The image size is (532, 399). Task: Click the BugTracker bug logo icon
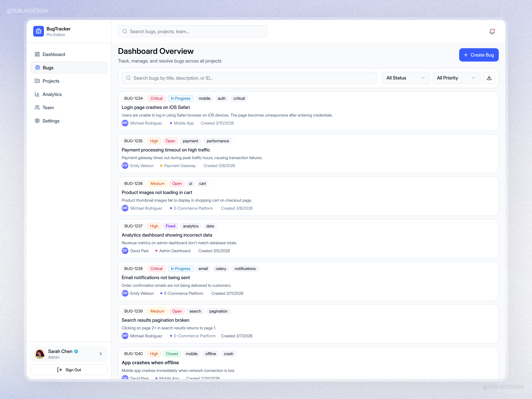(x=38, y=31)
